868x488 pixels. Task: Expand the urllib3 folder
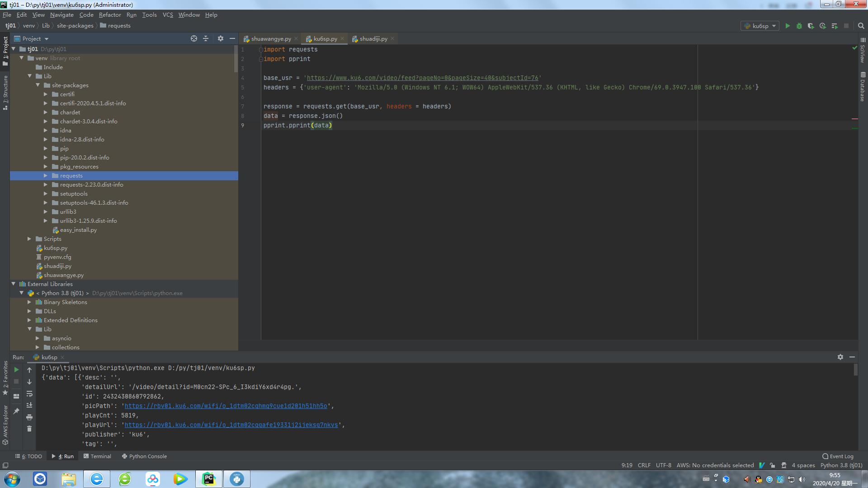tap(46, 212)
